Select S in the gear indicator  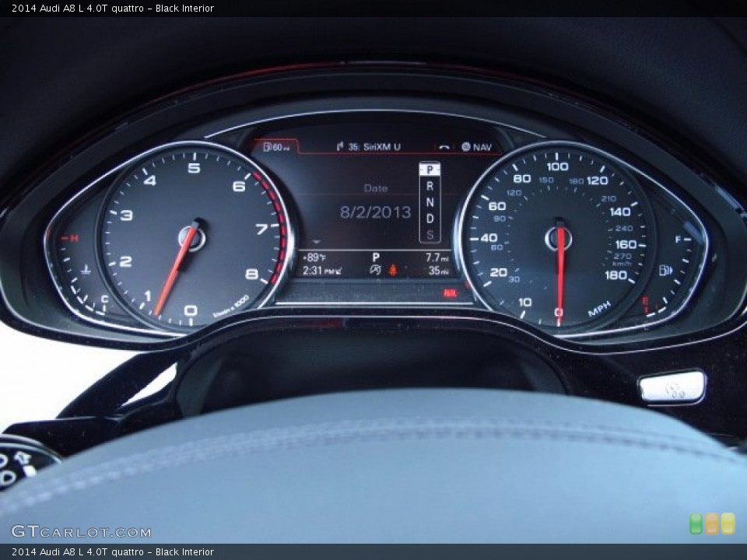pos(430,234)
